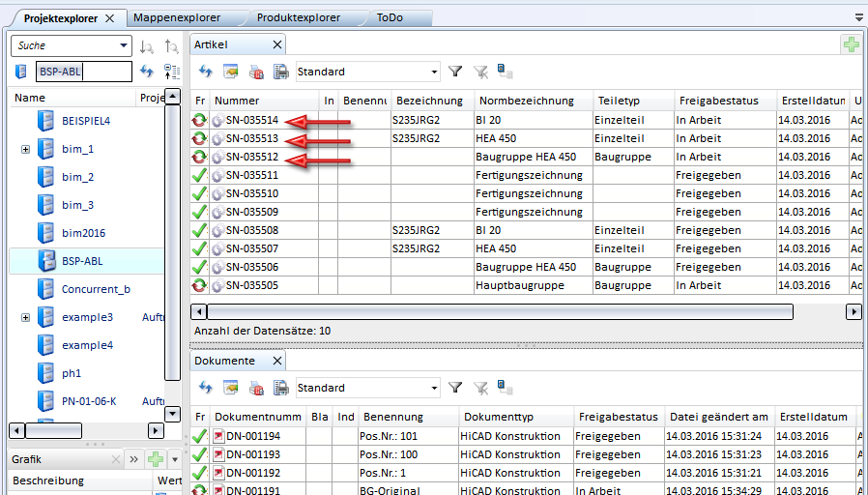Image resolution: width=868 pixels, height=495 pixels.
Task: Click the filter funnel in Artikel toolbar
Action: pos(455,72)
